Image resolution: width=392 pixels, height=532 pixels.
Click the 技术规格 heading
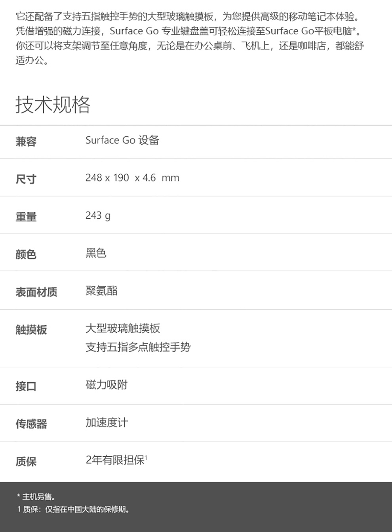(53, 105)
